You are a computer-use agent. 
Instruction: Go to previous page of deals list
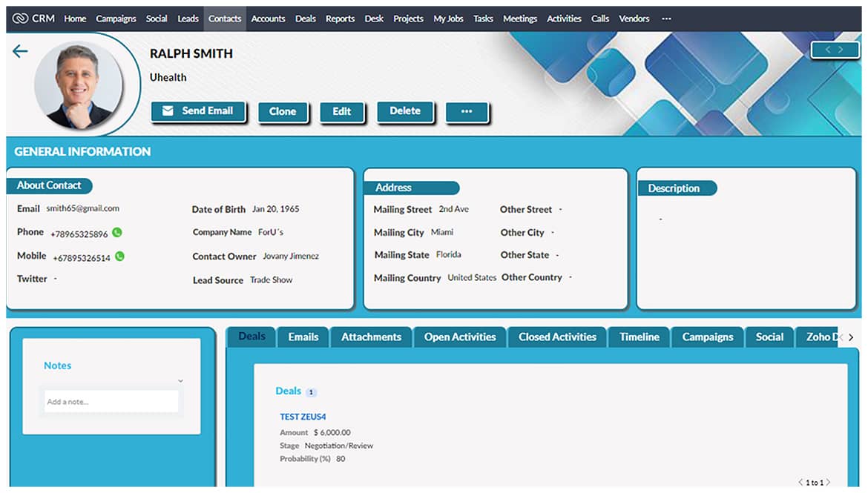800,483
